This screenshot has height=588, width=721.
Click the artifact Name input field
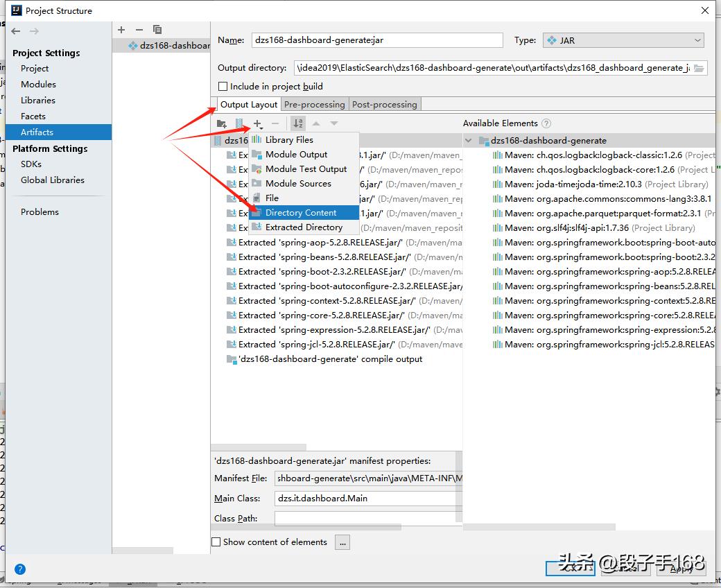point(377,40)
